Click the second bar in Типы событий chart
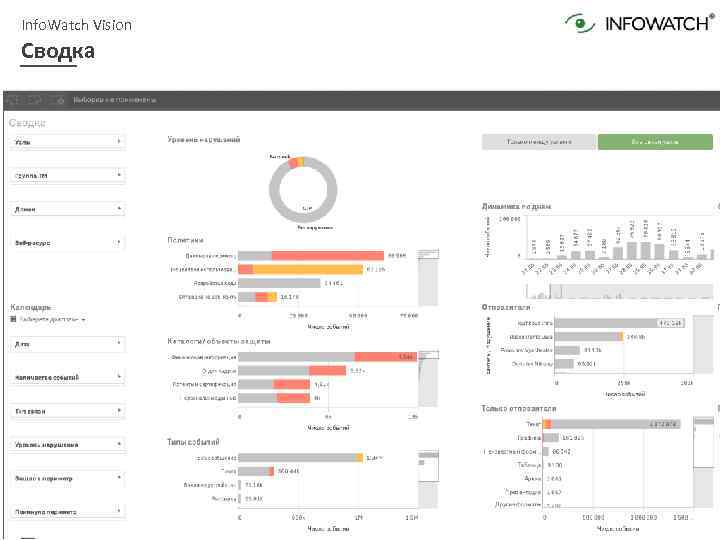Viewport: 720px width, 540px height. (256, 472)
